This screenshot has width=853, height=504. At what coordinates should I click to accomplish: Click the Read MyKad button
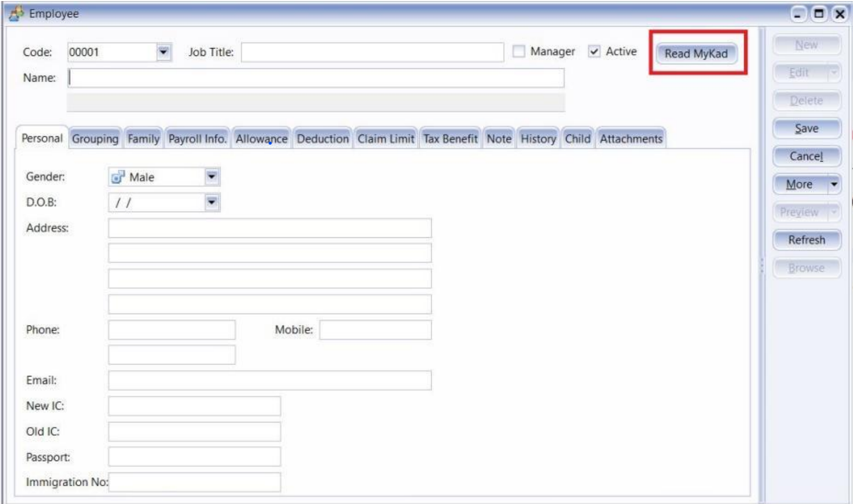point(696,54)
